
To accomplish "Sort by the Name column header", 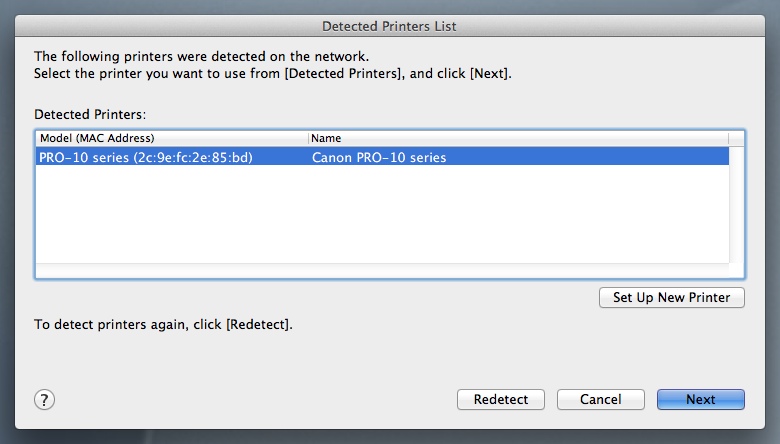I will (327, 137).
